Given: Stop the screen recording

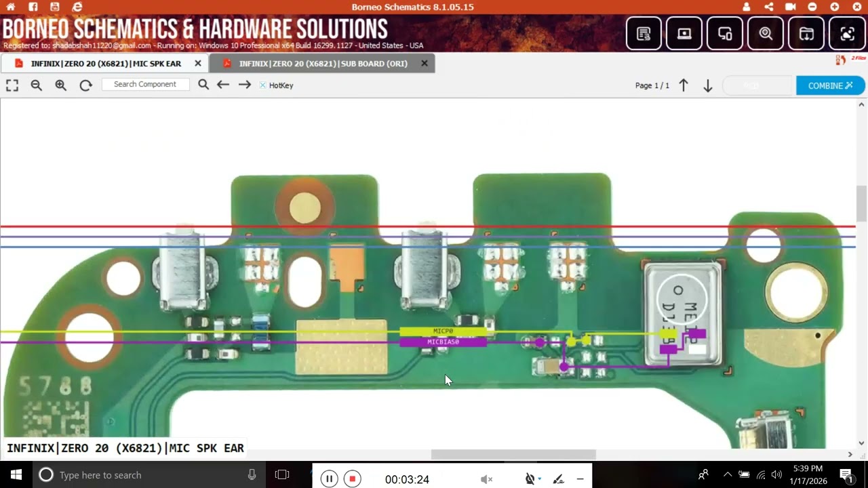Looking at the screenshot, I should pos(352,479).
